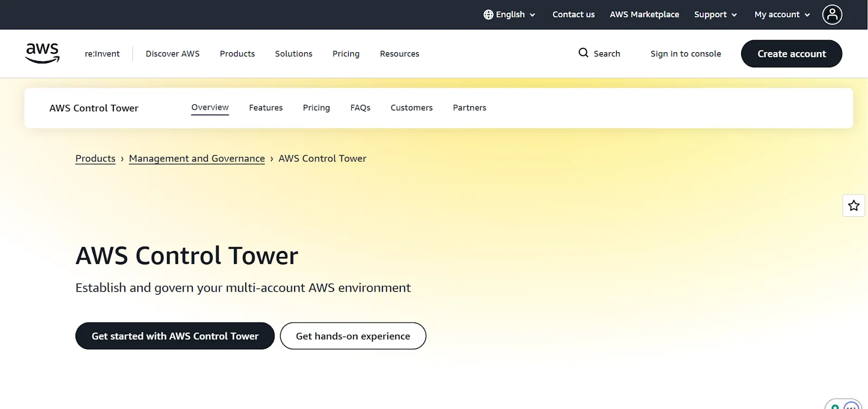Open the Discover AWS menu
The width and height of the screenshot is (868, 409).
(x=173, y=54)
